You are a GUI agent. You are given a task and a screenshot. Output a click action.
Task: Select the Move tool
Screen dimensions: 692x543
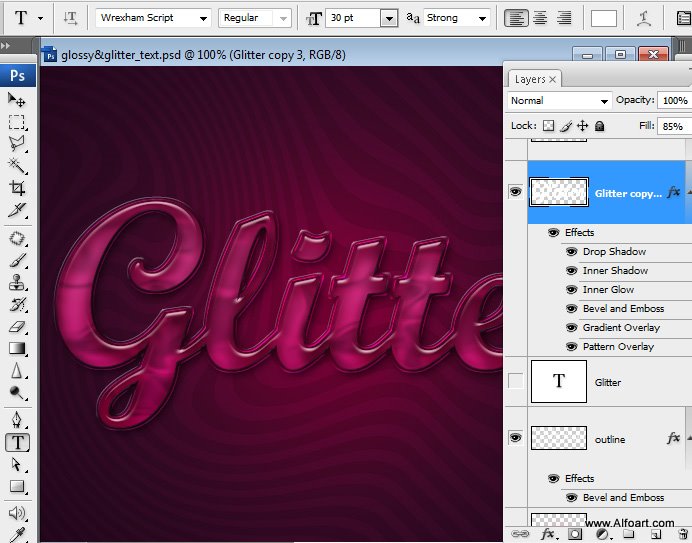[x=17, y=99]
